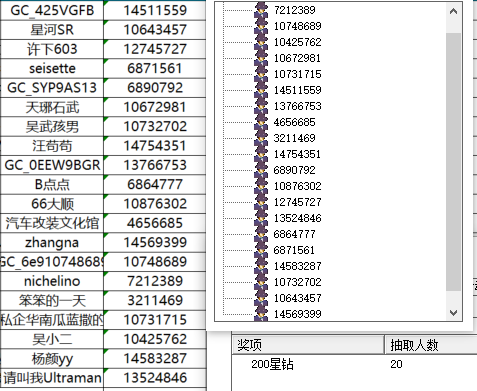Click the avatar icon beside 10876302
The width and height of the screenshot is (477, 391).
point(261,186)
